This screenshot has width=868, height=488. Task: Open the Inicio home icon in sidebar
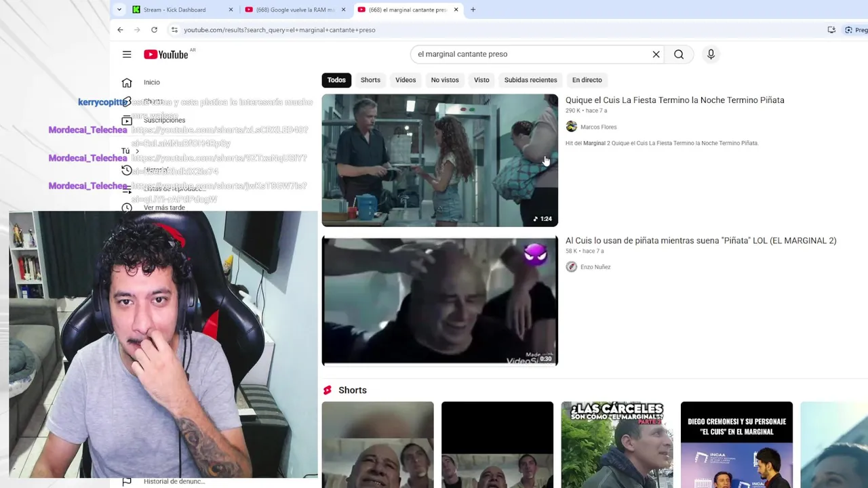pyautogui.click(x=127, y=83)
